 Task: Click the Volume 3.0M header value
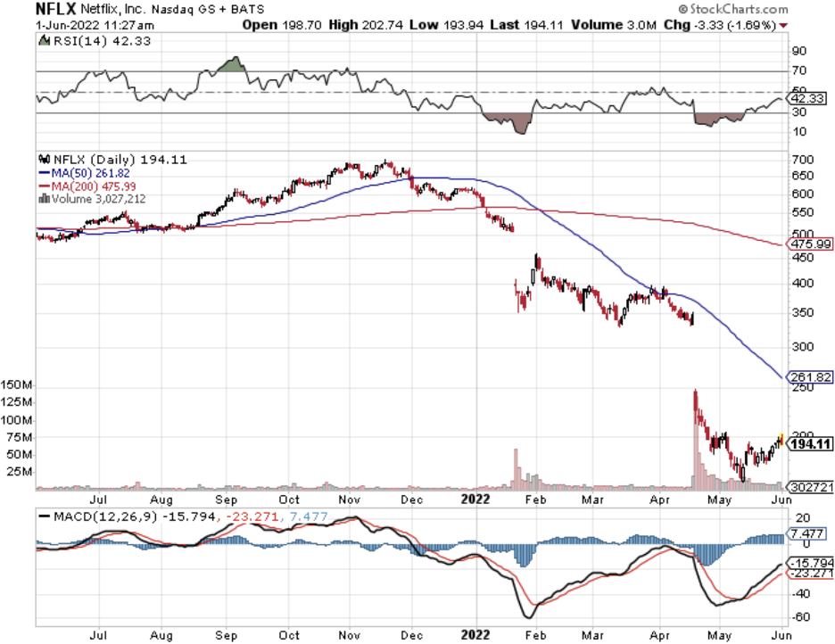[614, 25]
